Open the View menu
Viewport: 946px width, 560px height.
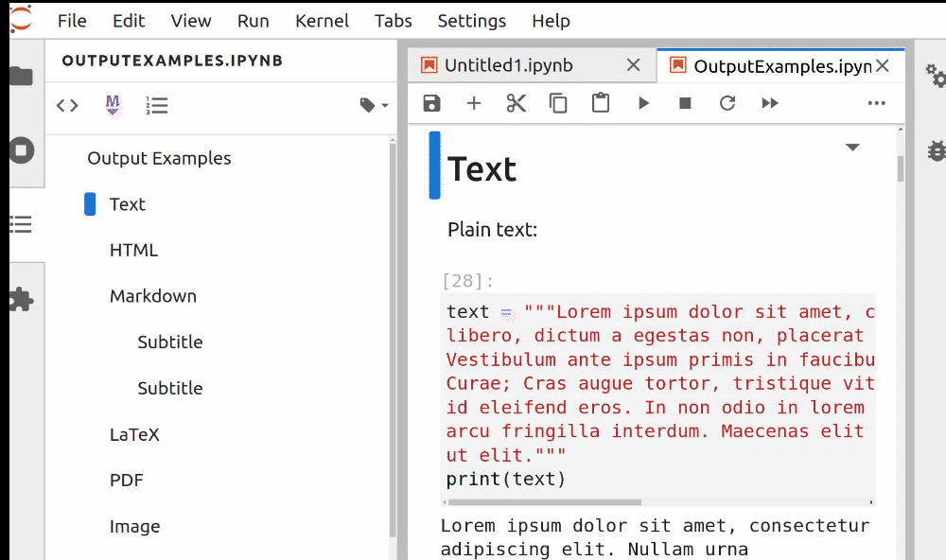pyautogui.click(x=191, y=21)
